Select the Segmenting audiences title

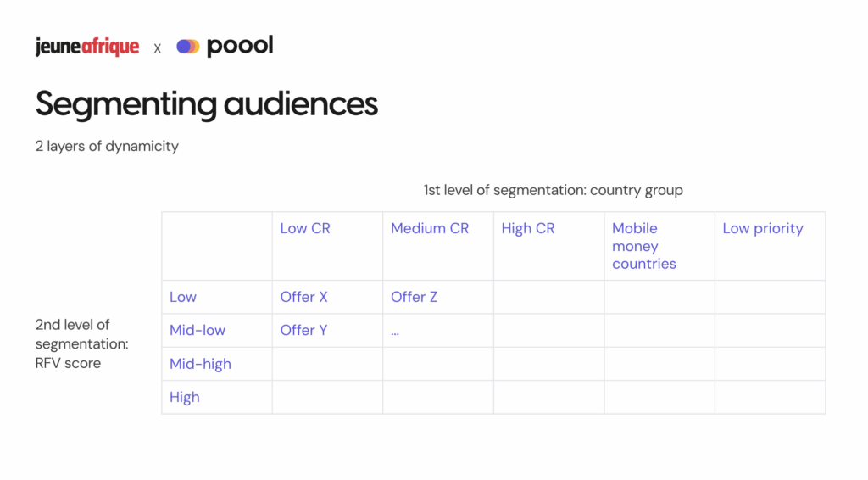pyautogui.click(x=206, y=103)
